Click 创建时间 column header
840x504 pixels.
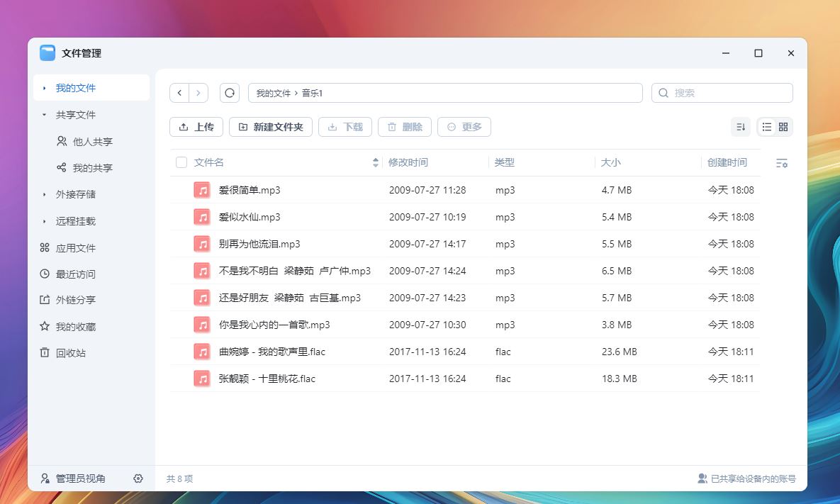click(727, 162)
